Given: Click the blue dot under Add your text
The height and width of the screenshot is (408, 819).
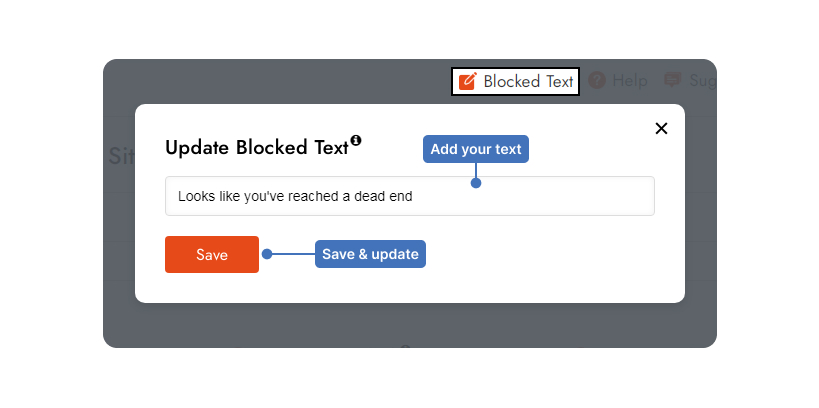Looking at the screenshot, I should click(x=476, y=183).
